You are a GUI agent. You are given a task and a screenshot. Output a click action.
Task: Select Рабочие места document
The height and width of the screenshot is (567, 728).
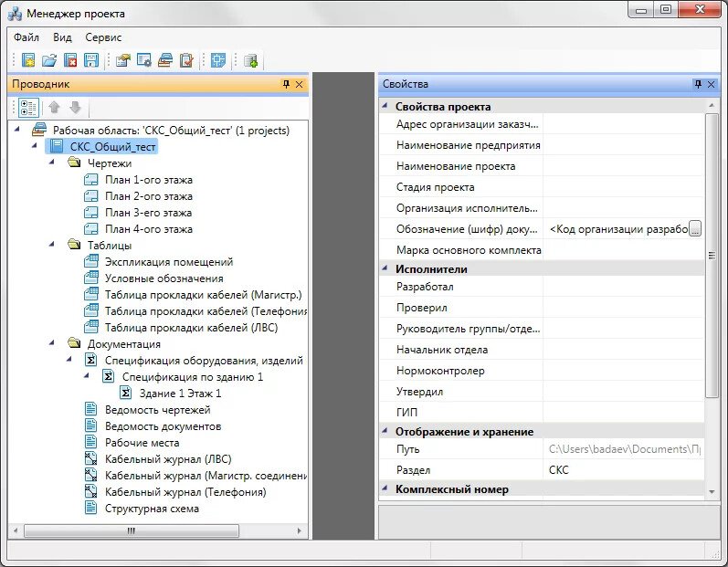click(x=142, y=443)
